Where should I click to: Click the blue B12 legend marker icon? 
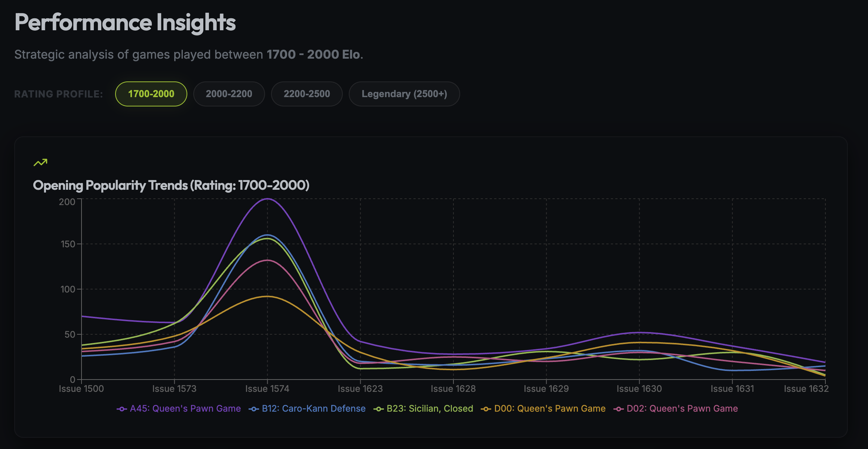(x=253, y=408)
